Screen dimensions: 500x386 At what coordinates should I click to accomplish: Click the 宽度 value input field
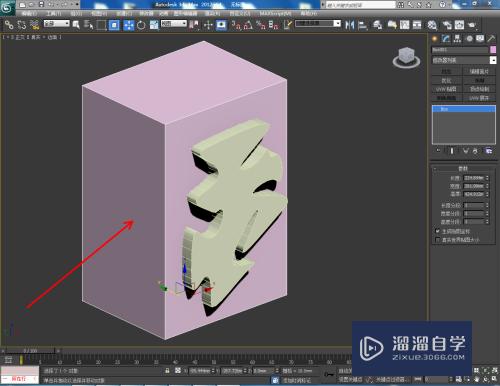(x=474, y=186)
